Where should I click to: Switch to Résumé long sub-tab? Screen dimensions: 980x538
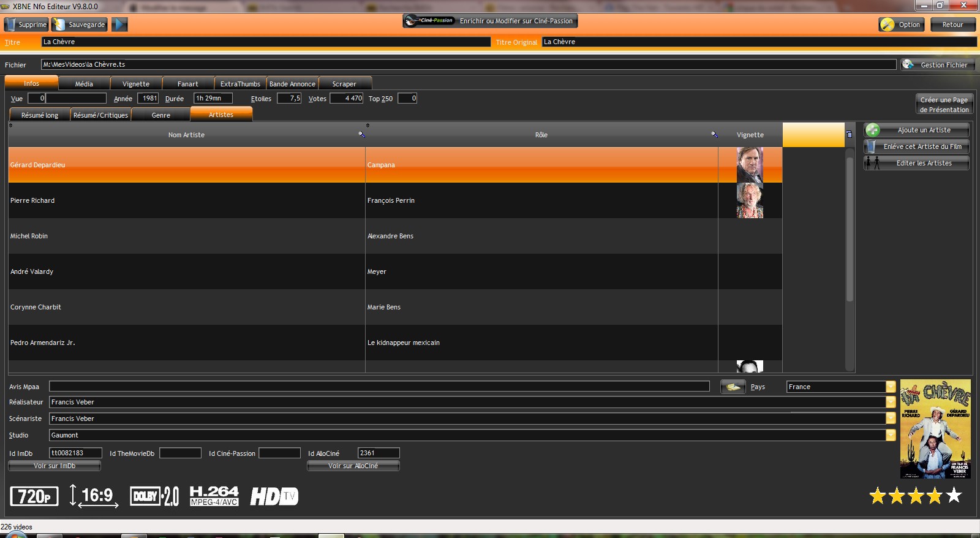(x=40, y=115)
